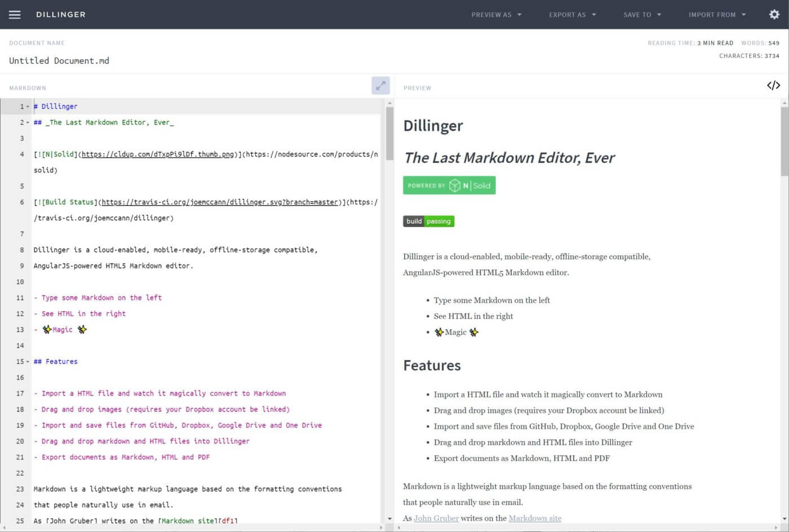Open the Import From dropdown
Image resolution: width=789 pixels, height=532 pixels.
717,15
